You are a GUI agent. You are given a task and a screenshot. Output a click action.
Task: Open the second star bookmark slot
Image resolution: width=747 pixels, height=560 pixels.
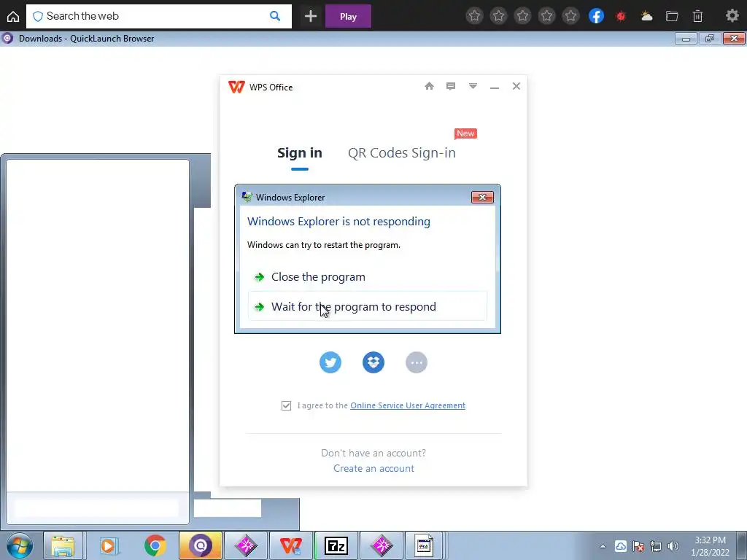(x=498, y=16)
